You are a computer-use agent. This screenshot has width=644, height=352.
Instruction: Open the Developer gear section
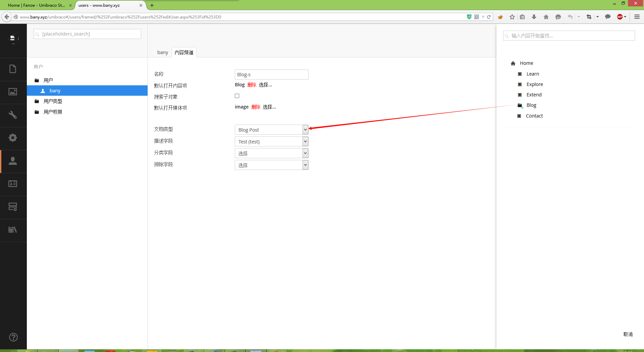[x=13, y=138]
